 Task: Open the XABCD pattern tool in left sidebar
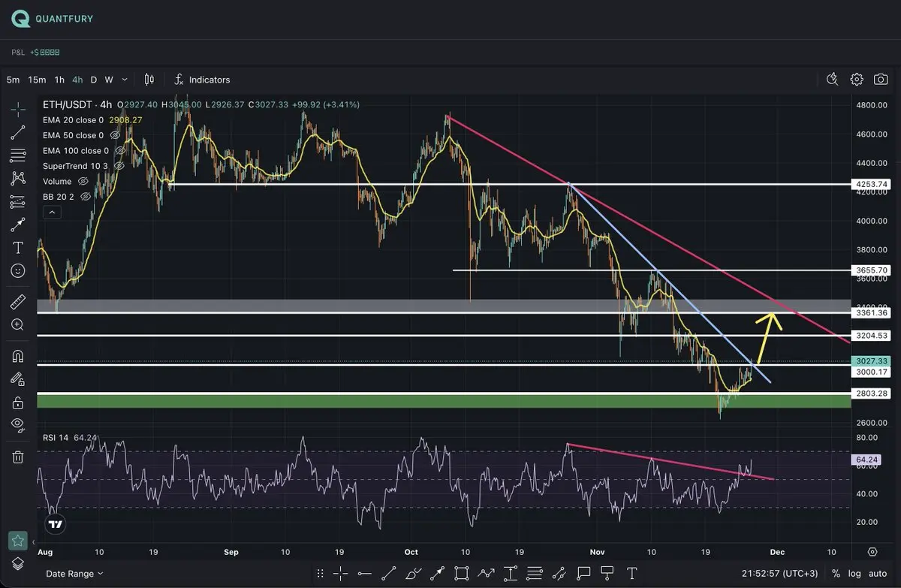click(x=18, y=179)
